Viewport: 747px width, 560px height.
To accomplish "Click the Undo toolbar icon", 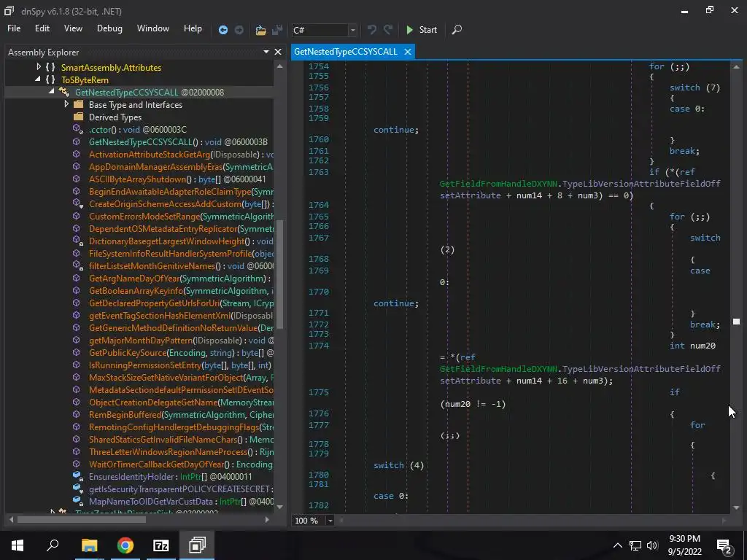I will [371, 30].
